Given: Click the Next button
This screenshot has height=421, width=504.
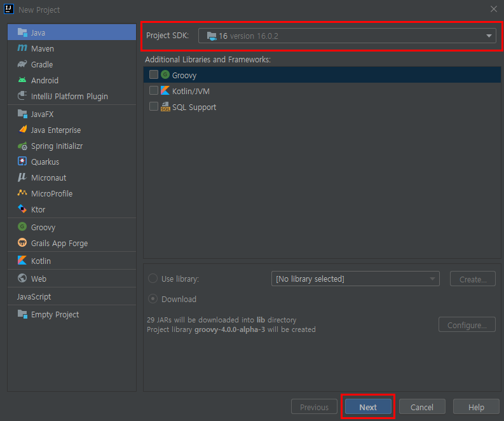Looking at the screenshot, I should [368, 407].
